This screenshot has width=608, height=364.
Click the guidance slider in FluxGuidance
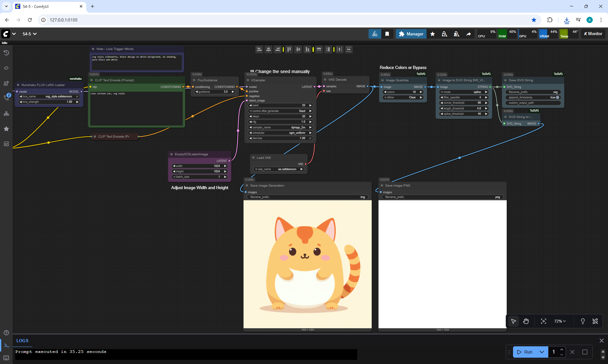[x=215, y=92]
